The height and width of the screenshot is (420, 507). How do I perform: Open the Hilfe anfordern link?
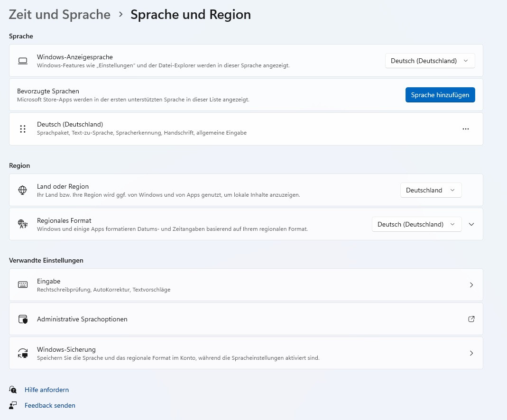[46, 390]
